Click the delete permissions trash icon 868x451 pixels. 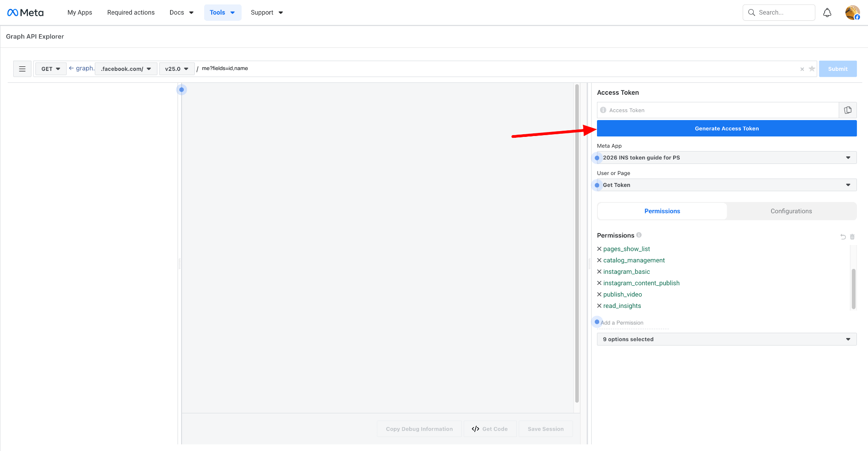pyautogui.click(x=852, y=237)
